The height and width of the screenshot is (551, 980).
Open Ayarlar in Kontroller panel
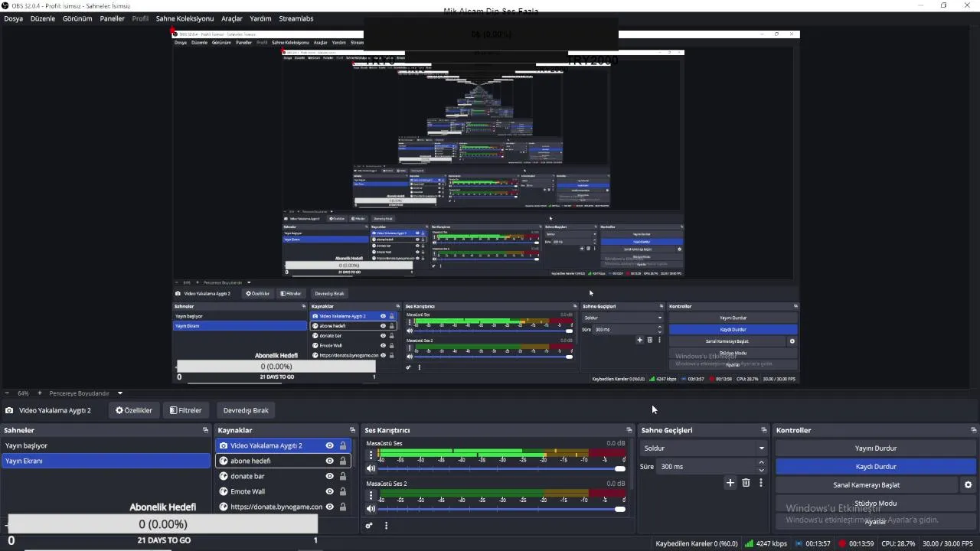point(876,522)
